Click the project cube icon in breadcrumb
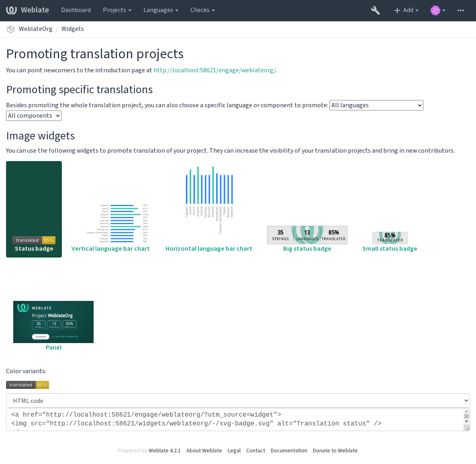The image size is (476, 464). (11, 29)
